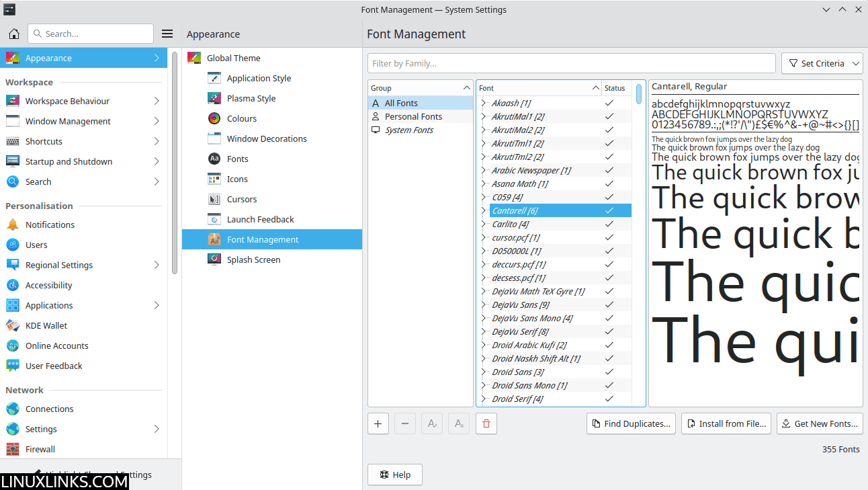Click the enable fonts button icon

point(432,423)
